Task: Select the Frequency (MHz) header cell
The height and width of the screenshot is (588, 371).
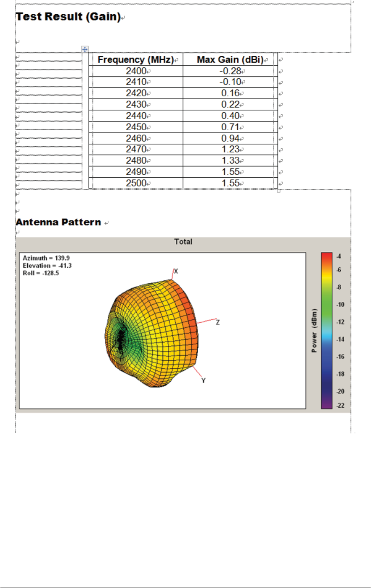Action: (136, 60)
